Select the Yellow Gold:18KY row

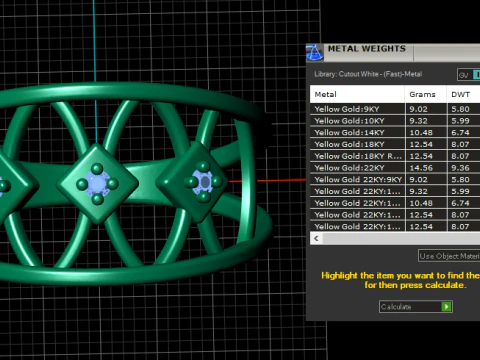[395, 144]
